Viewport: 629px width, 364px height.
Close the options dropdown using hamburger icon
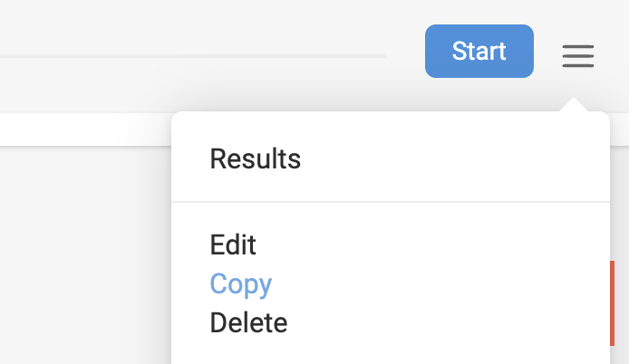[577, 56]
